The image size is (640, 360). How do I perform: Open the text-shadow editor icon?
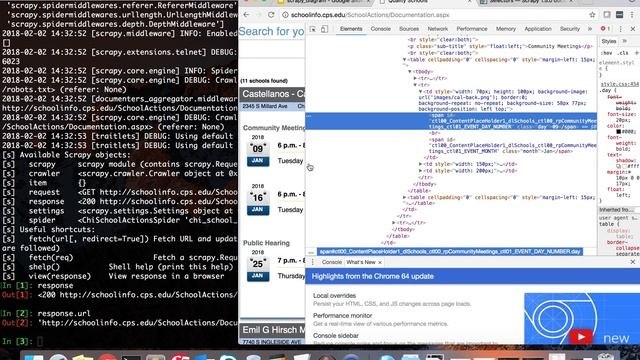pos(618,166)
